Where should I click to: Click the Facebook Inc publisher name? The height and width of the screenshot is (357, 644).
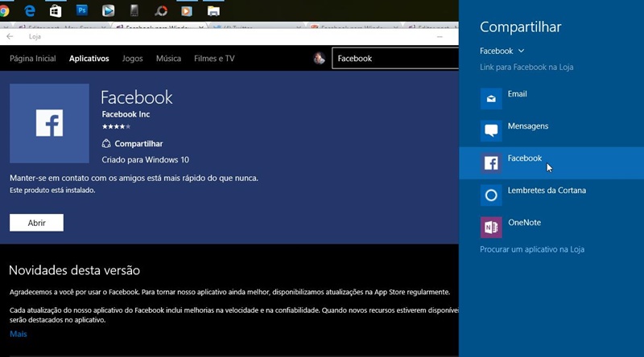126,114
